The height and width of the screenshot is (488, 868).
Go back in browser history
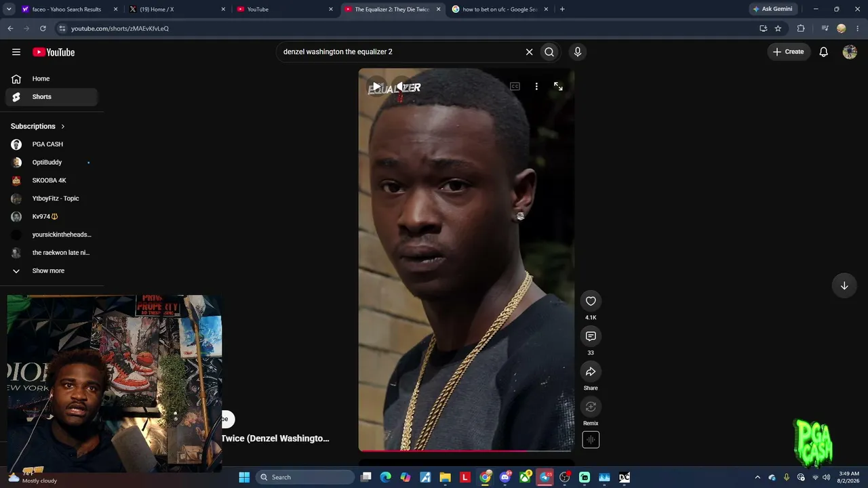tap(10, 28)
